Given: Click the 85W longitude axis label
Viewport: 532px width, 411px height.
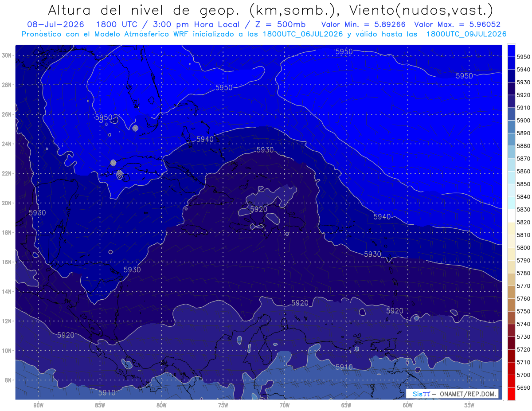Looking at the screenshot, I should pos(100,405).
